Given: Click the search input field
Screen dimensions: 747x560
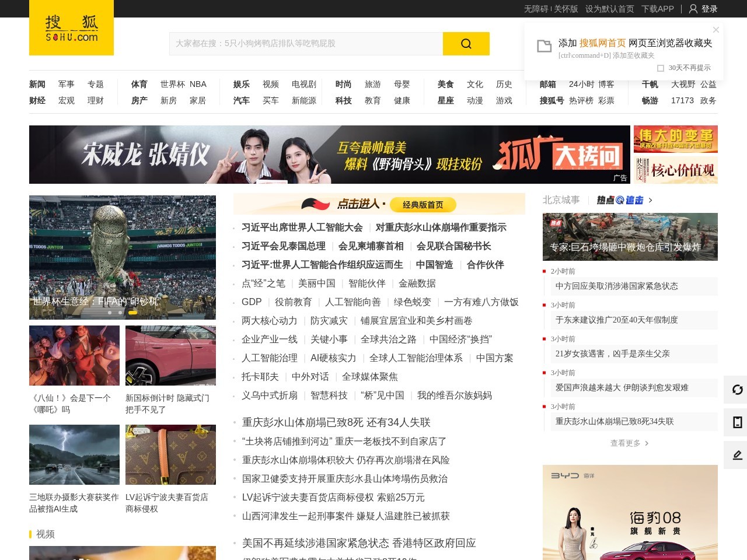Looking at the screenshot, I should 306,44.
